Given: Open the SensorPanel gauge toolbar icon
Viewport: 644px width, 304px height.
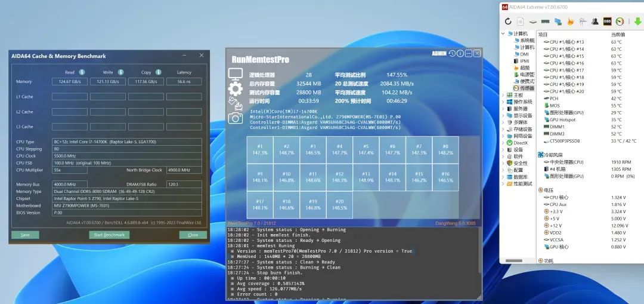Looking at the screenshot, I should pos(620,22).
